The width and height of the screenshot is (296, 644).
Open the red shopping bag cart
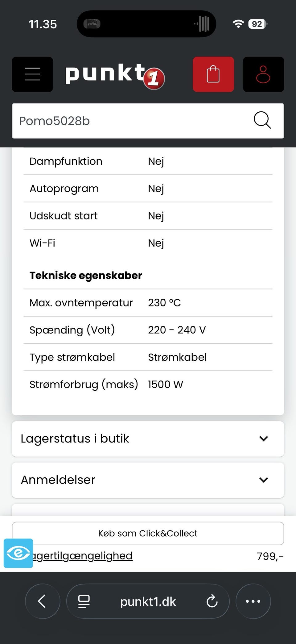(213, 74)
